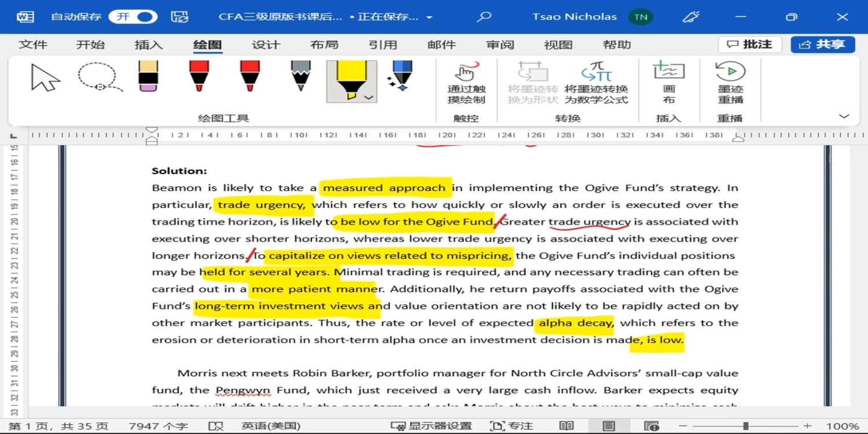Expand the document title dropdown arrow
This screenshot has height=434, width=868.
pos(429,17)
